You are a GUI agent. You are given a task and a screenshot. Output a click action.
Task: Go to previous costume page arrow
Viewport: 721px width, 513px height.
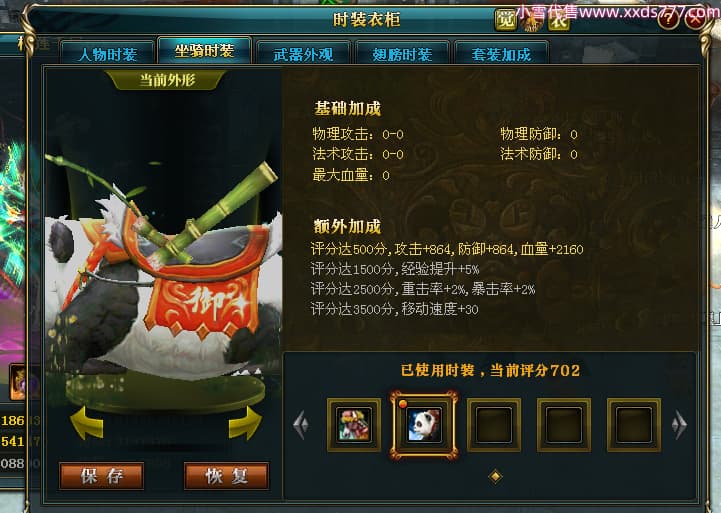[301, 425]
